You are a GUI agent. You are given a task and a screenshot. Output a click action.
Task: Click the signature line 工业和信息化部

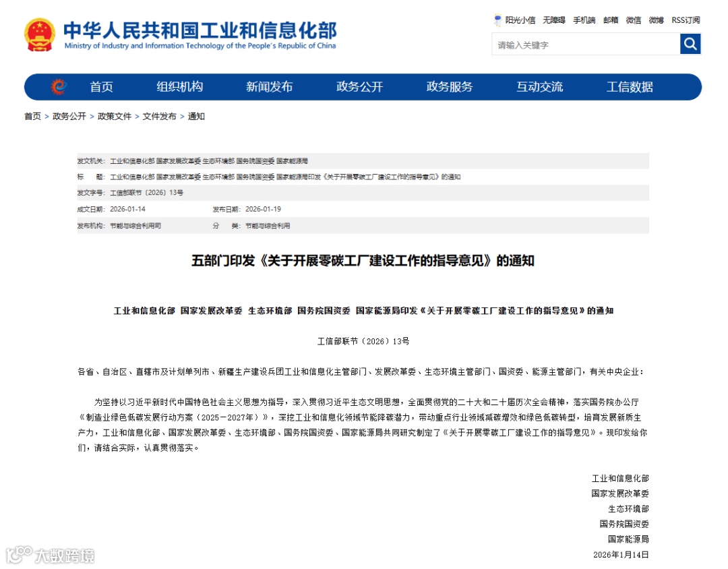tap(620, 479)
